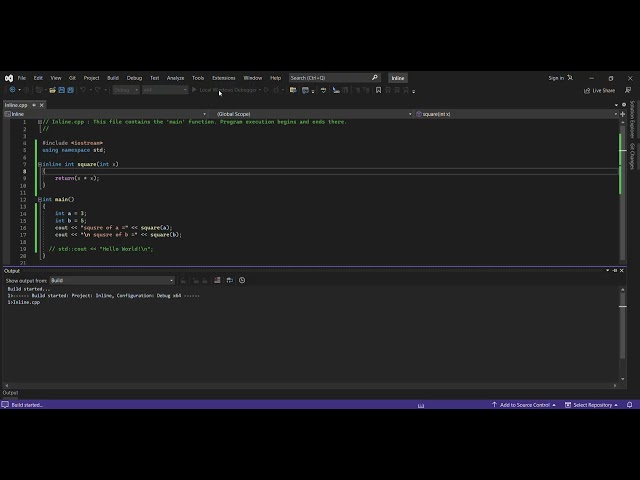Open the Project menu

point(91,78)
